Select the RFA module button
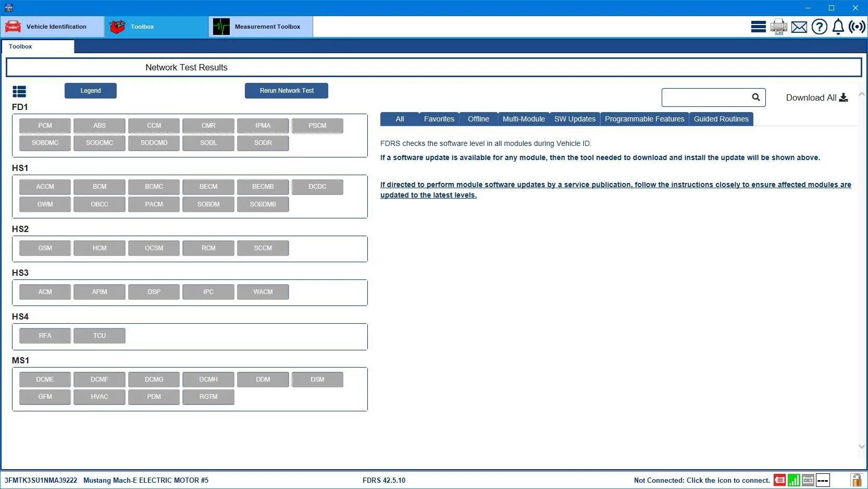Viewport: 868px width, 489px height. pos(45,336)
